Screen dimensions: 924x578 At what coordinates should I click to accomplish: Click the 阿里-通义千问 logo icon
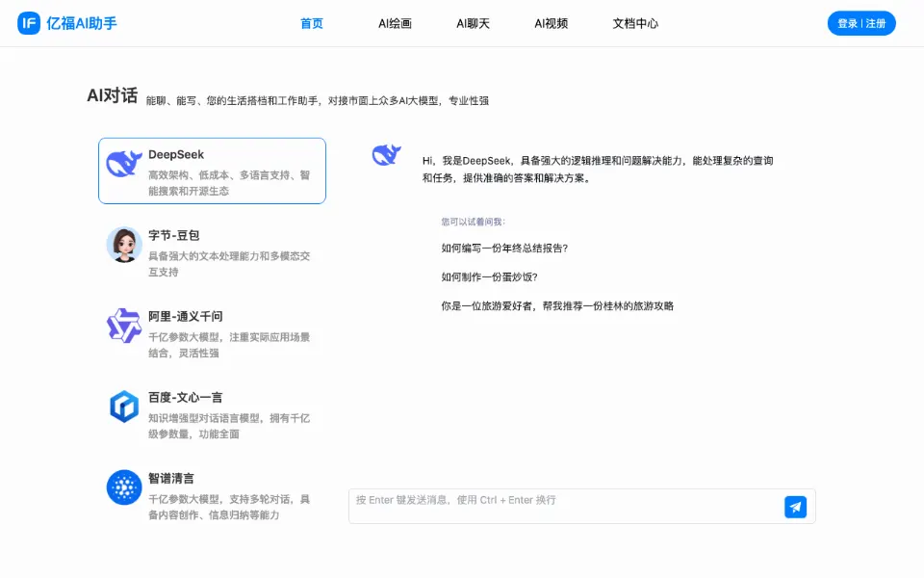coord(124,326)
